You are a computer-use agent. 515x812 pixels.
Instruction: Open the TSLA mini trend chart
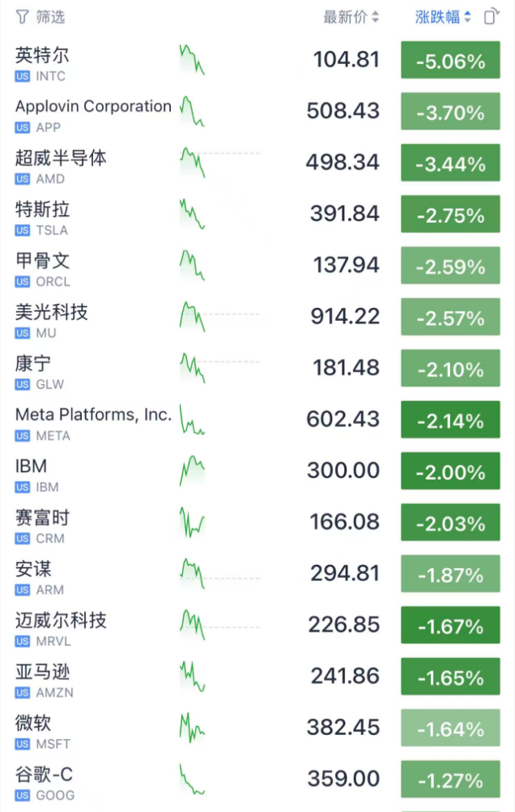click(193, 214)
